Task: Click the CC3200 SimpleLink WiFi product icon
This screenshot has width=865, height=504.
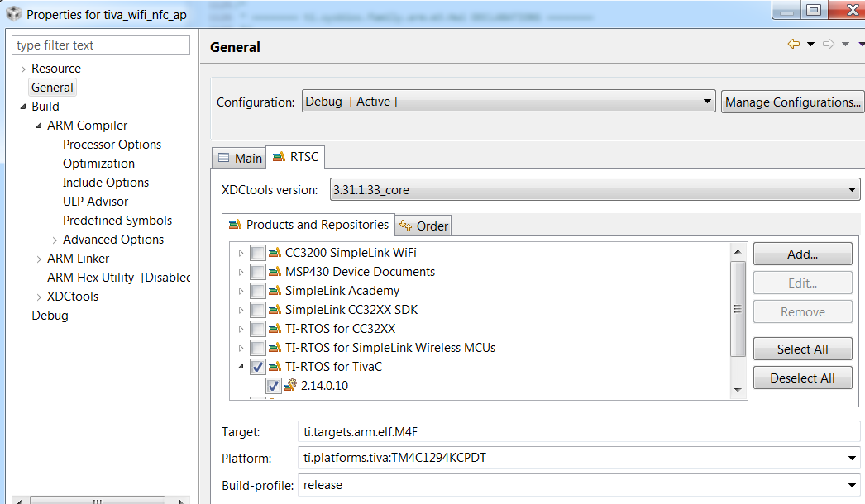Action: 275,253
